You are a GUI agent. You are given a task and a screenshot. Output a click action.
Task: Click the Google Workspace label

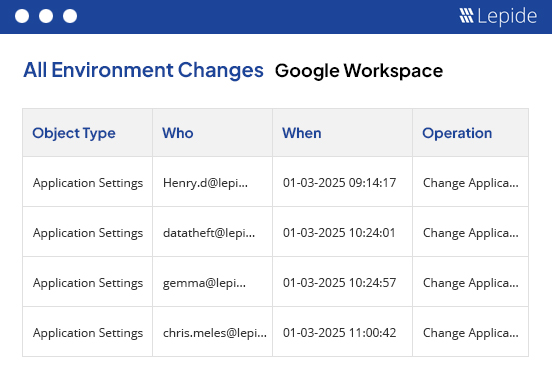359,71
